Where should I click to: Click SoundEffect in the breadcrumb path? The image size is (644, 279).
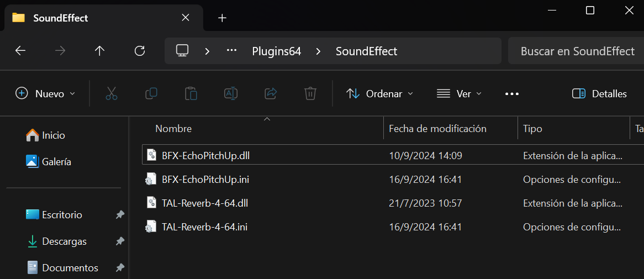click(x=366, y=51)
